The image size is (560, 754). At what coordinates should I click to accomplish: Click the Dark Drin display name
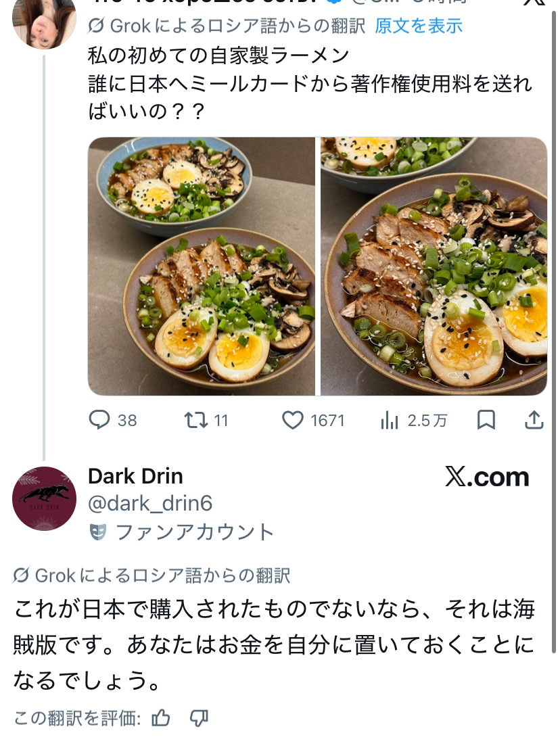click(135, 476)
